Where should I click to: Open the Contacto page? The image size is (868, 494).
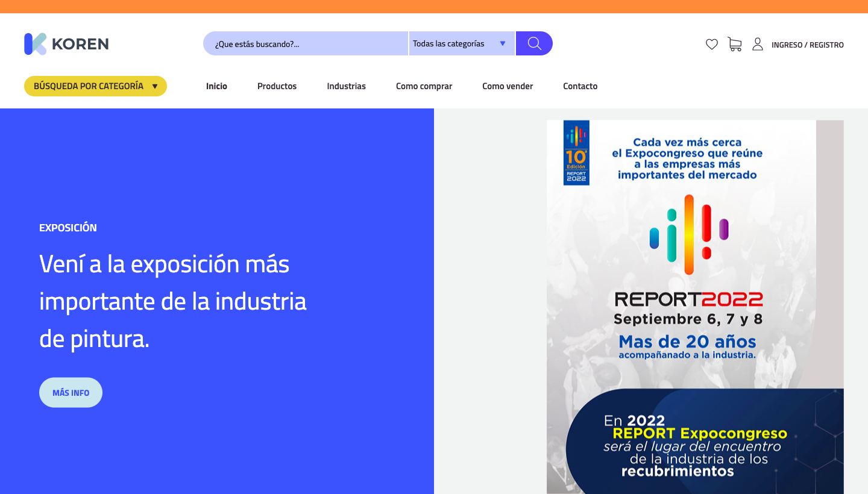coord(580,86)
